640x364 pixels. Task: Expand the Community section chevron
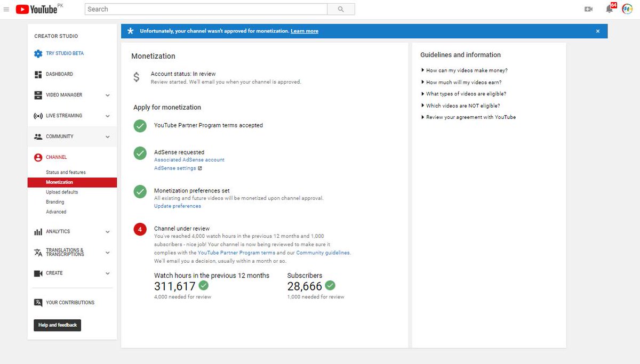[x=108, y=137]
